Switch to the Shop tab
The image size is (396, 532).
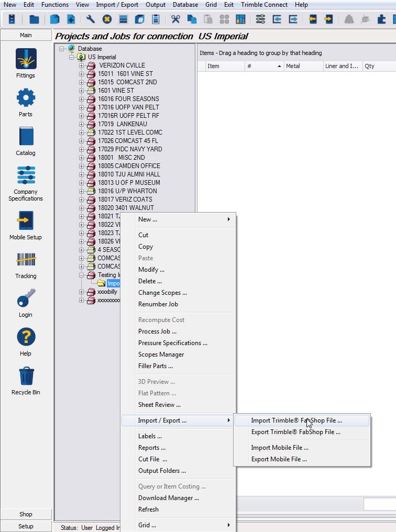(26, 514)
